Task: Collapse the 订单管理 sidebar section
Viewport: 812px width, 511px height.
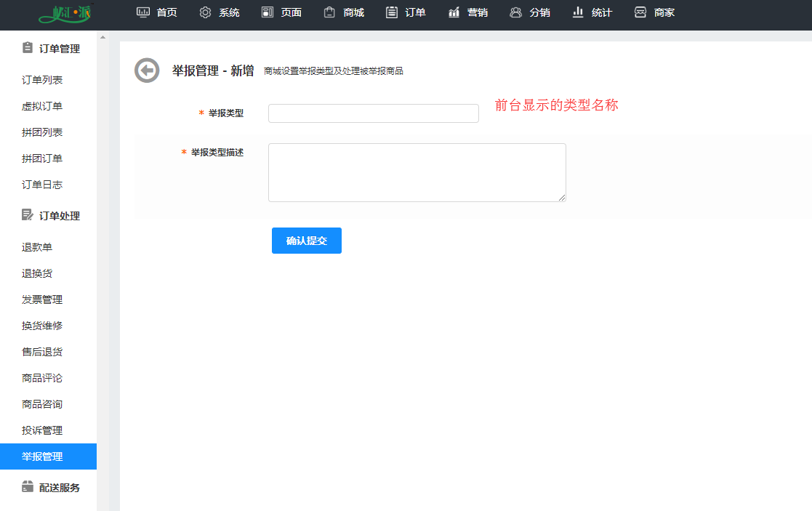Action: tap(50, 49)
